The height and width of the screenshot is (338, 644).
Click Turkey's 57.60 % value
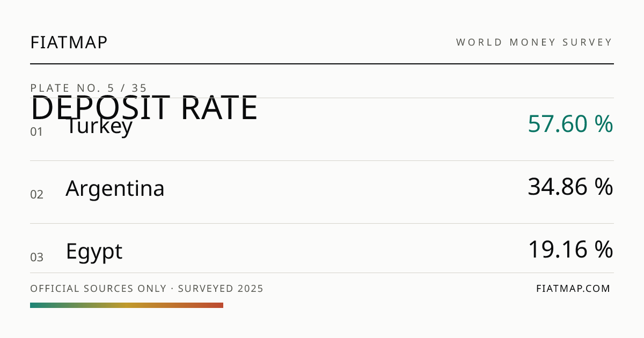[x=570, y=124]
